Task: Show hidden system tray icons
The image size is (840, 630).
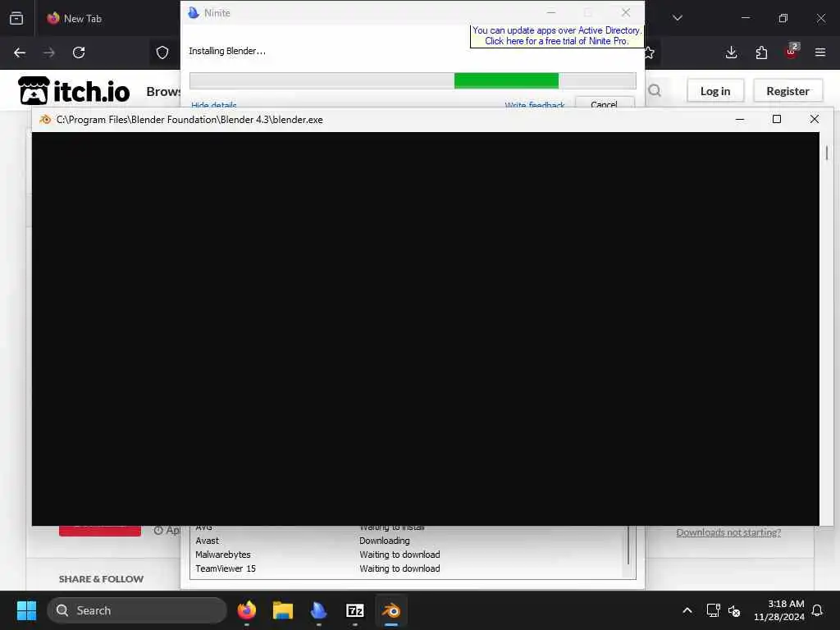Action: click(687, 610)
